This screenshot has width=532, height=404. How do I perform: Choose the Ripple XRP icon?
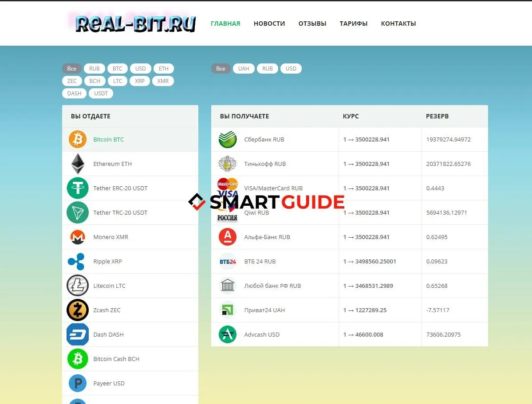click(x=76, y=262)
